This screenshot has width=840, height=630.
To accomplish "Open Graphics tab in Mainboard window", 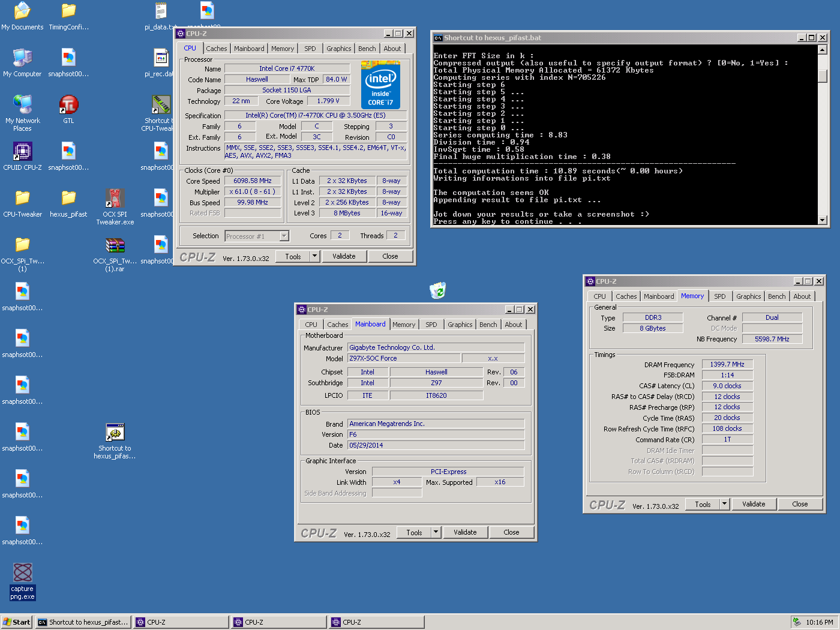I will pyautogui.click(x=460, y=325).
